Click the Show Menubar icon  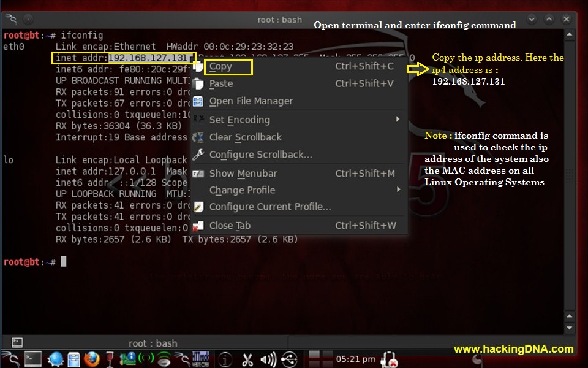(198, 173)
